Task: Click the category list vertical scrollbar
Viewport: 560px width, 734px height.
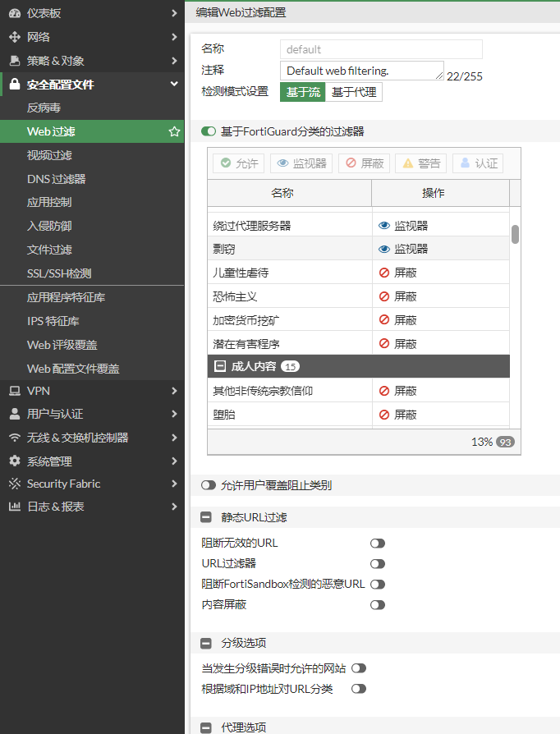Action: pyautogui.click(x=515, y=235)
